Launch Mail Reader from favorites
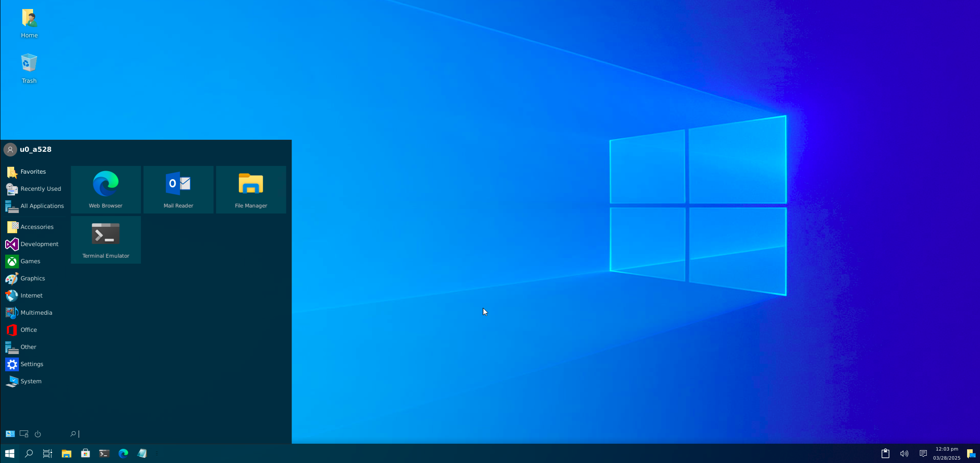This screenshot has height=463, width=980. click(178, 189)
